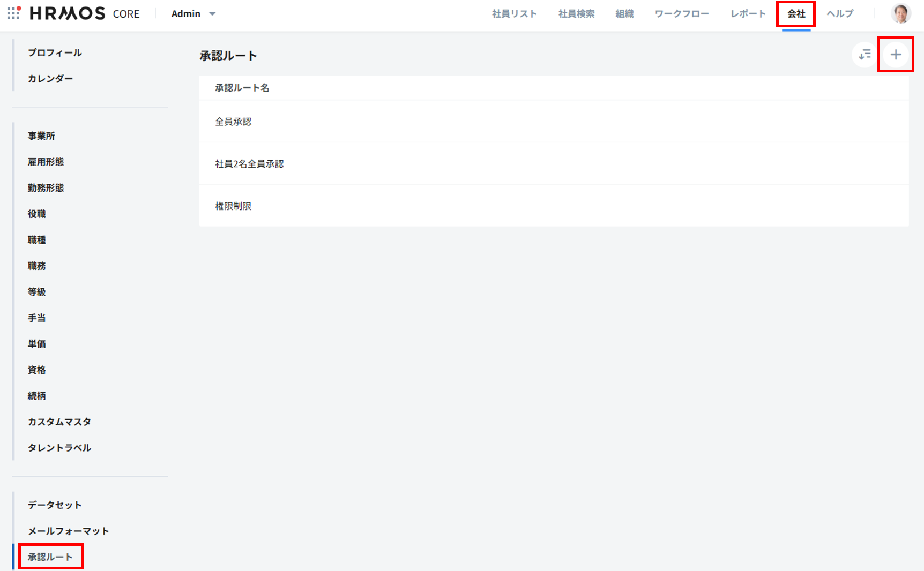
Task: Go to the 社員検索 tab
Action: click(576, 14)
